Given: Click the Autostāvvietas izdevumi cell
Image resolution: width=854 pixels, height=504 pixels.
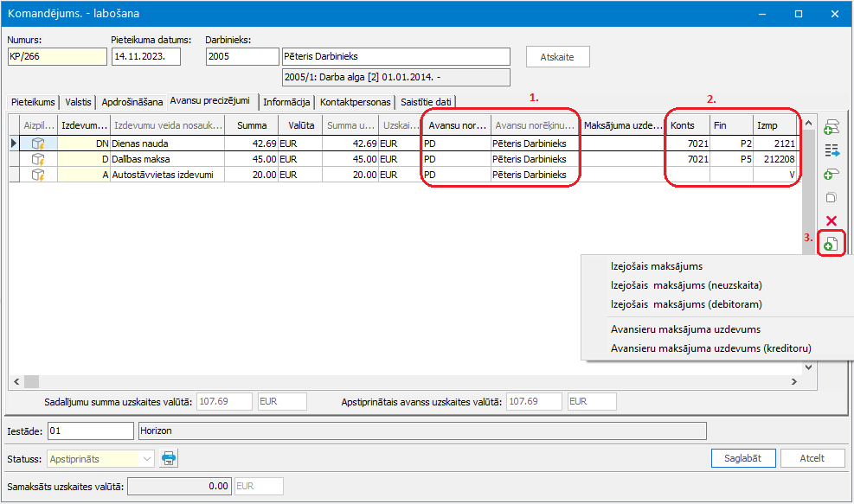Looking at the screenshot, I should (168, 175).
